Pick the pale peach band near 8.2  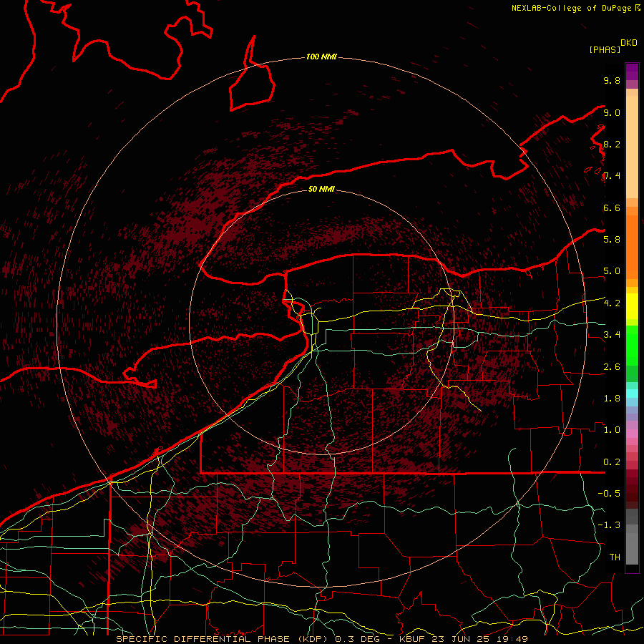[632, 147]
